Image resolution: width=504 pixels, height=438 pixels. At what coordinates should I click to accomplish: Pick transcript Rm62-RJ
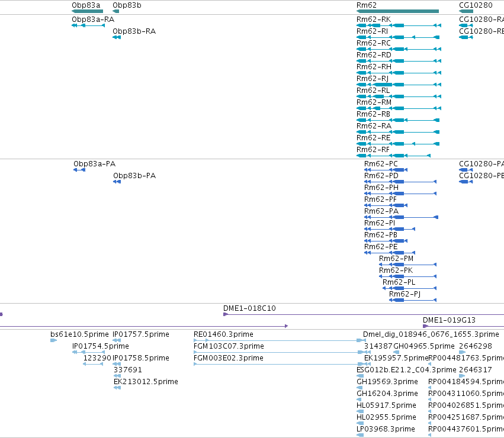(373, 79)
